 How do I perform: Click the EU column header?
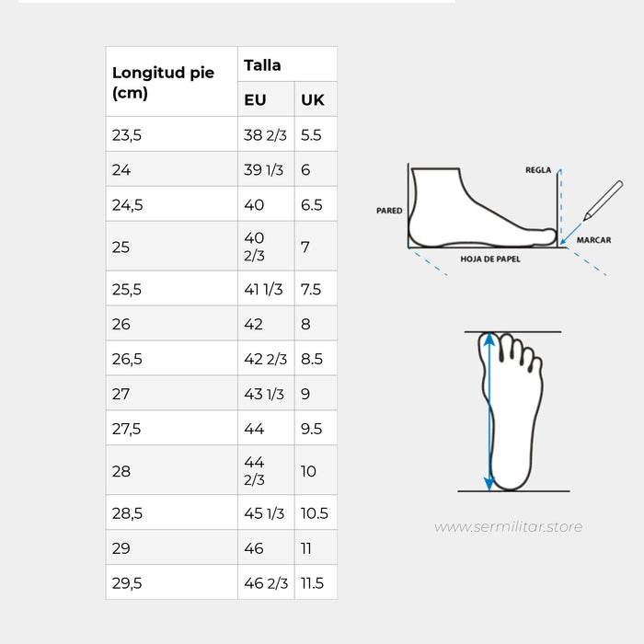point(256,99)
